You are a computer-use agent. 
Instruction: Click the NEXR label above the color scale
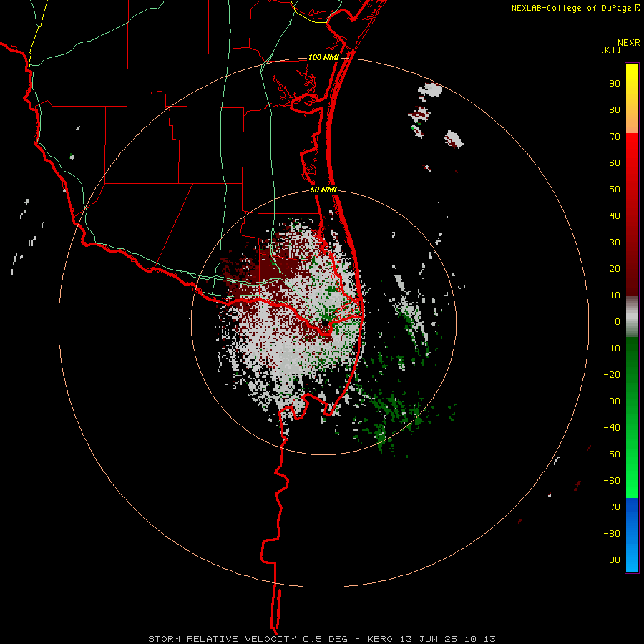point(629,43)
